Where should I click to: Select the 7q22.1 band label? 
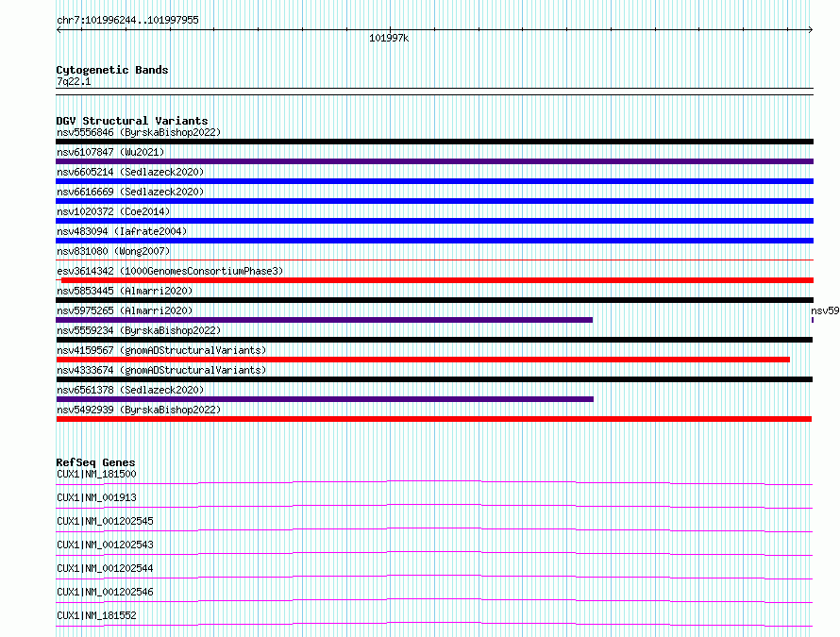click(x=74, y=81)
